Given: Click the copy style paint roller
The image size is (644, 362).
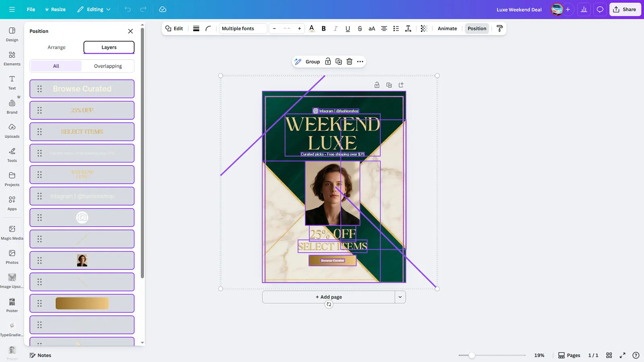Looking at the screenshot, I should (500, 29).
